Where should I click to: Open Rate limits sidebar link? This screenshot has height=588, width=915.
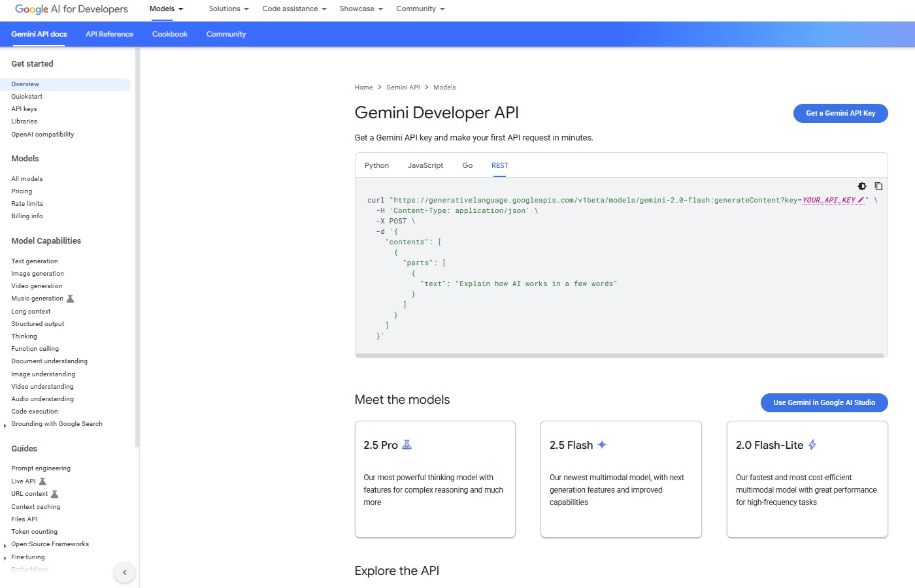(27, 204)
